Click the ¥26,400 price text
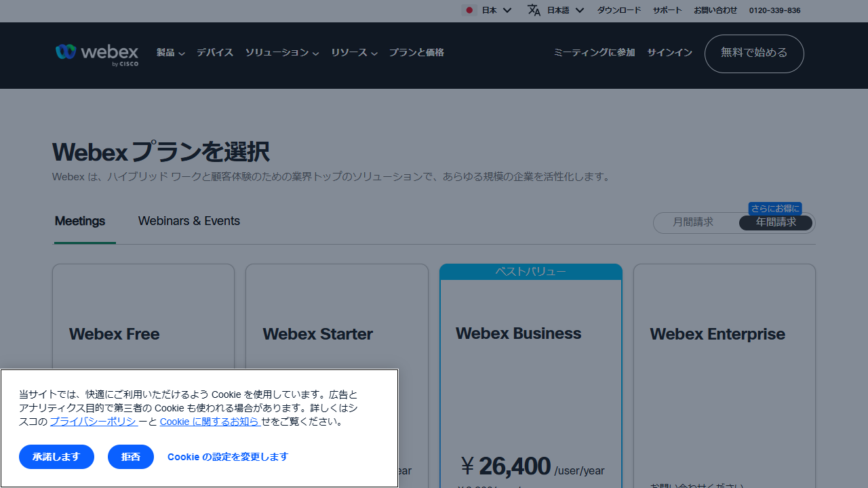Viewport: 868px width, 488px height. pos(505,466)
